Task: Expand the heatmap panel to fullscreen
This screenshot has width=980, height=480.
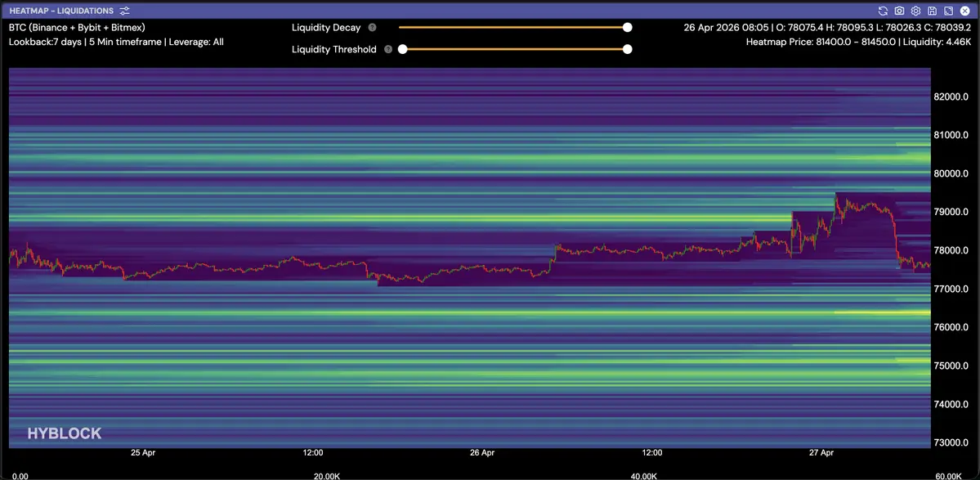Action: click(948, 11)
